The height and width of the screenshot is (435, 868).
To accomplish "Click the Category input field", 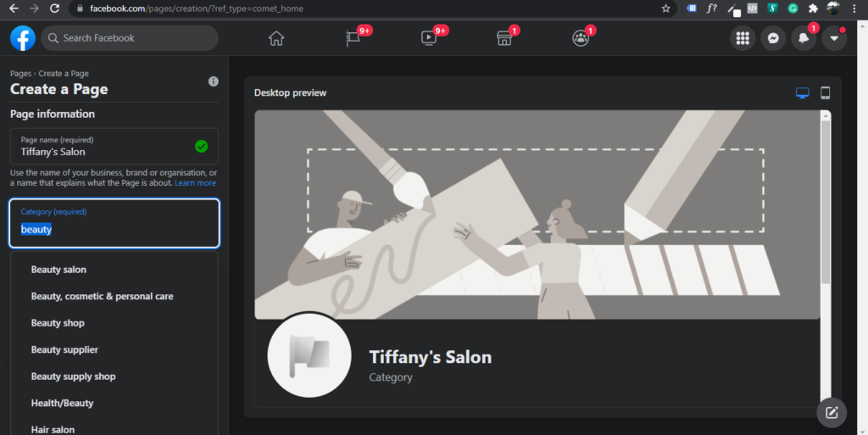I will tap(114, 223).
